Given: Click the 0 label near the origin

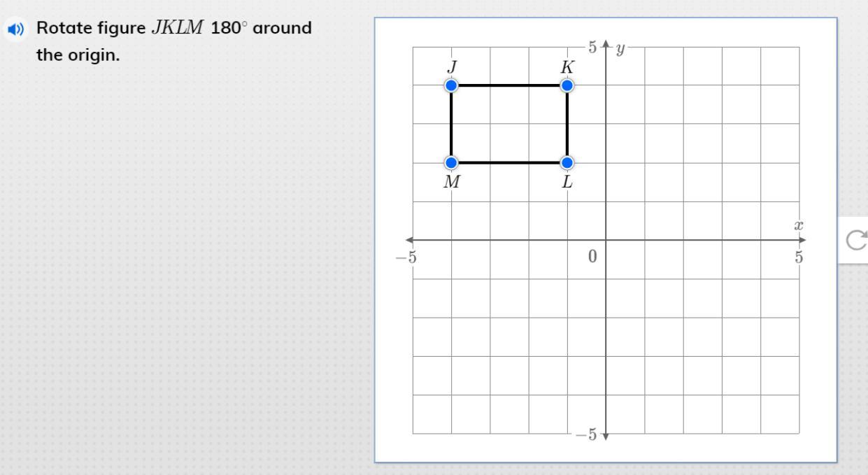Looking at the screenshot, I should (592, 257).
